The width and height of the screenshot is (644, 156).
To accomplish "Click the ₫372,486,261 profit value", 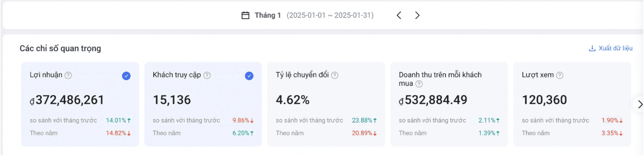I will pyautogui.click(x=67, y=100).
